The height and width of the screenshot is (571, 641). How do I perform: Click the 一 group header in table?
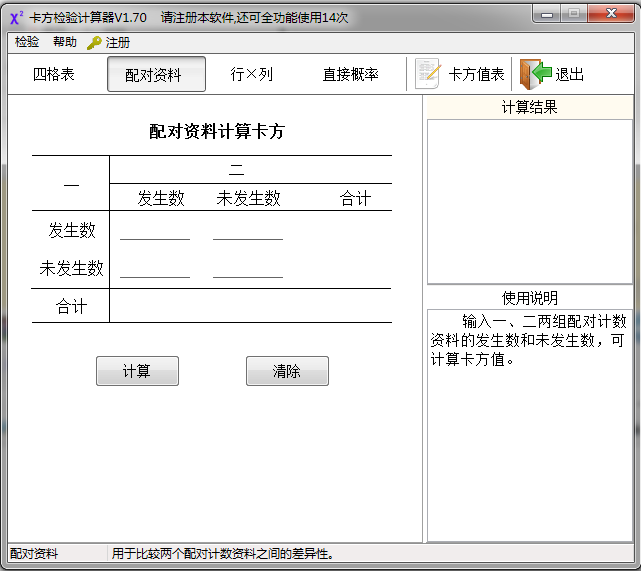[x=72, y=185]
